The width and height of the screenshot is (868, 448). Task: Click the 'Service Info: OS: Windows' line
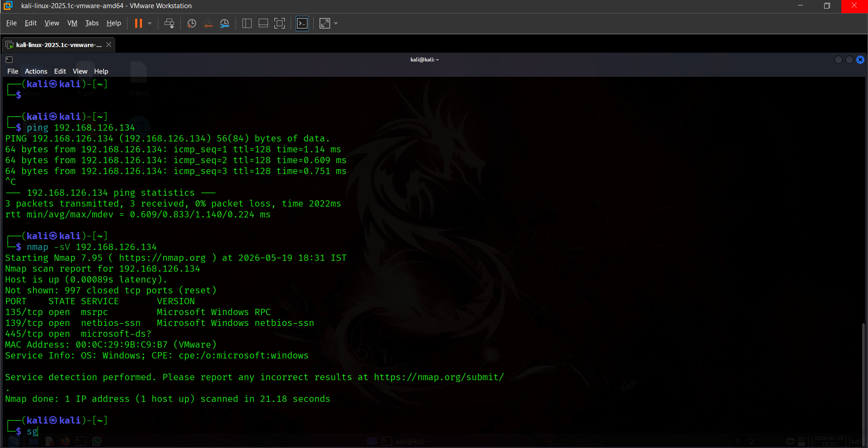157,356
